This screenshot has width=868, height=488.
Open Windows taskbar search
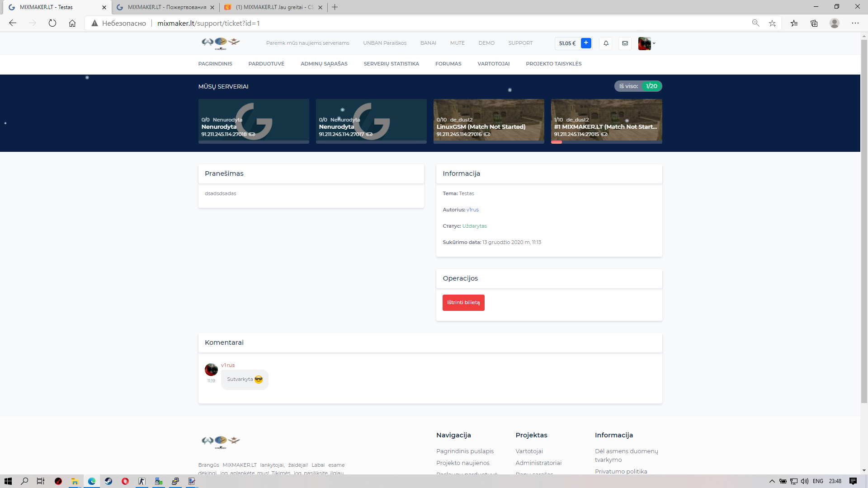pos(24,481)
